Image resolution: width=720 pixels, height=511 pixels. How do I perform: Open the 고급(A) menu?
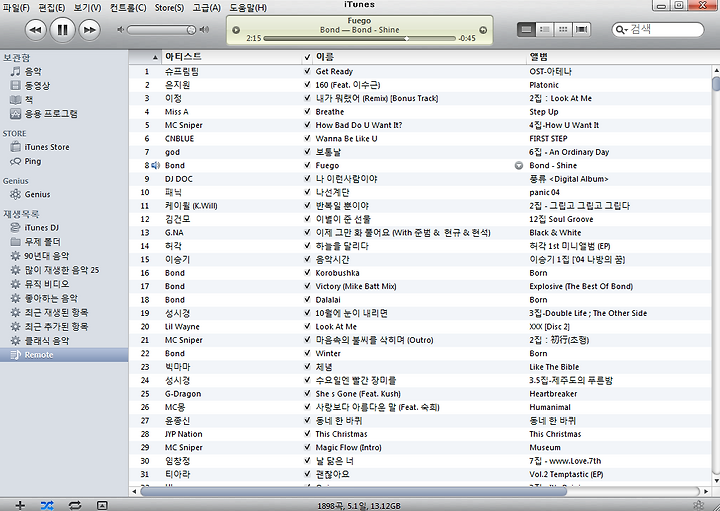click(x=206, y=8)
